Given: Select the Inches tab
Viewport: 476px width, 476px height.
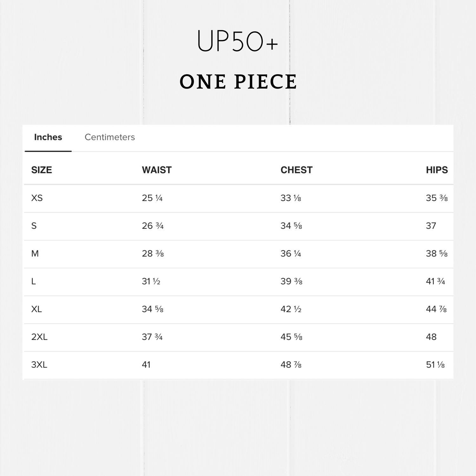Looking at the screenshot, I should click(x=48, y=137).
